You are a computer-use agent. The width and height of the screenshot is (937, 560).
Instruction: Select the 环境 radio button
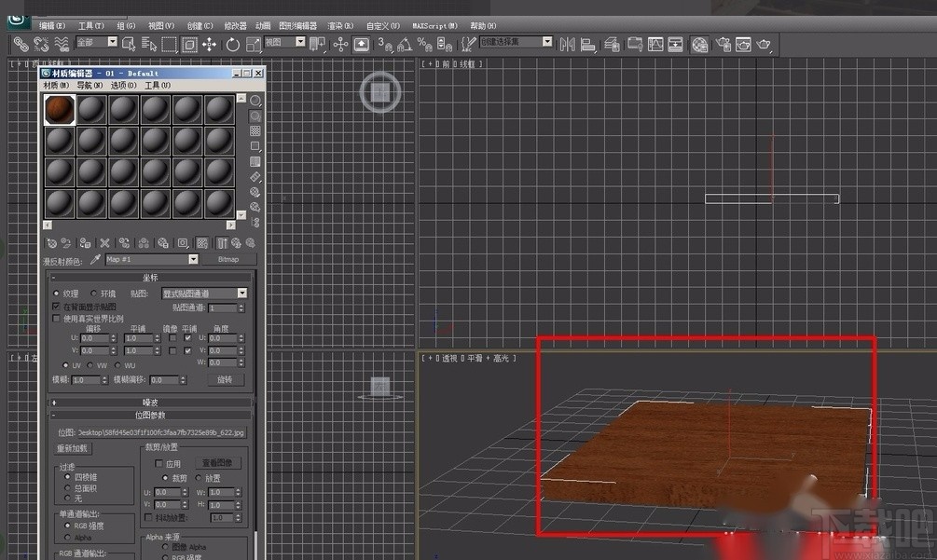tap(93, 293)
